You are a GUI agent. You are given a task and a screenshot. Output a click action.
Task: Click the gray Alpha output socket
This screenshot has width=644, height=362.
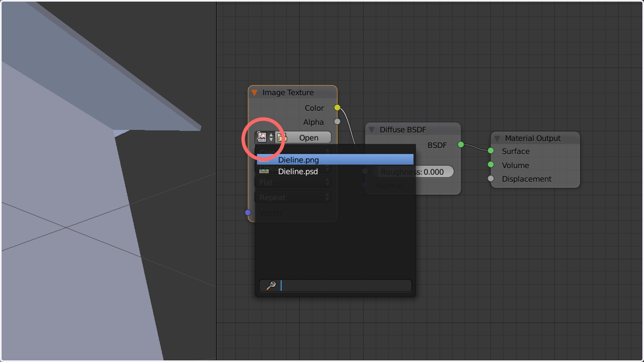tap(338, 122)
